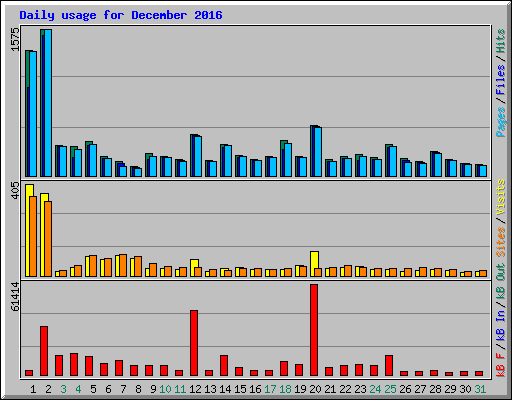Click the 405 axis value label
Image resolution: width=512 pixels, height=400 pixels.
point(15,191)
